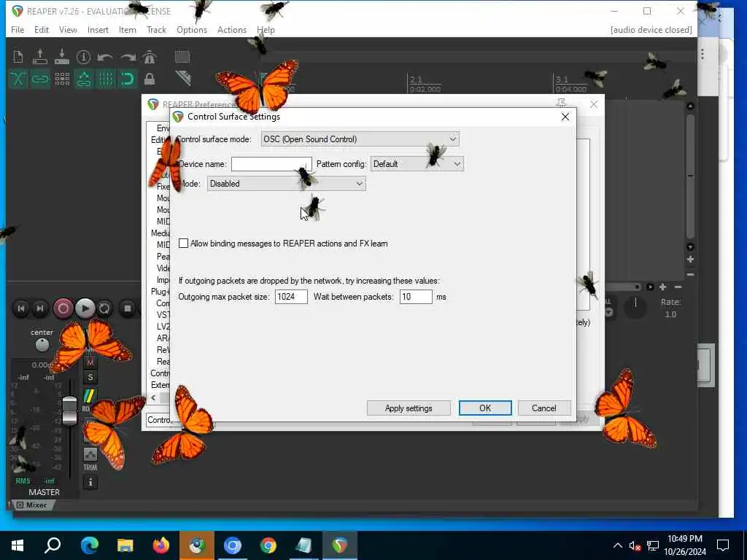Open the Insert menu

(x=98, y=29)
